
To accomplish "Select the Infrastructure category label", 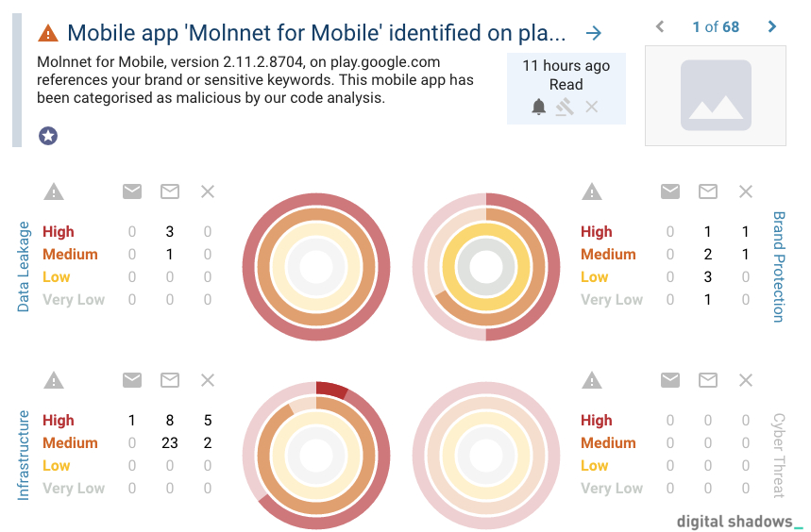I will 24,455.
